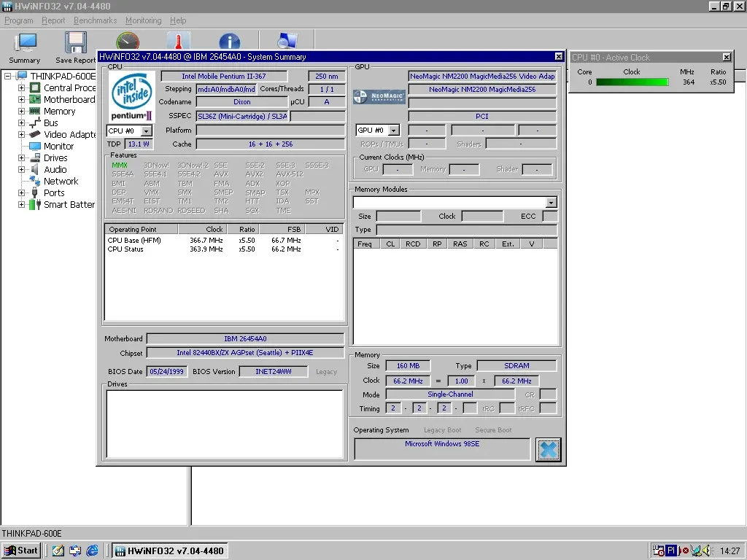The height and width of the screenshot is (560, 747).
Task: Click the Single-Channel mode field
Action: click(450, 394)
